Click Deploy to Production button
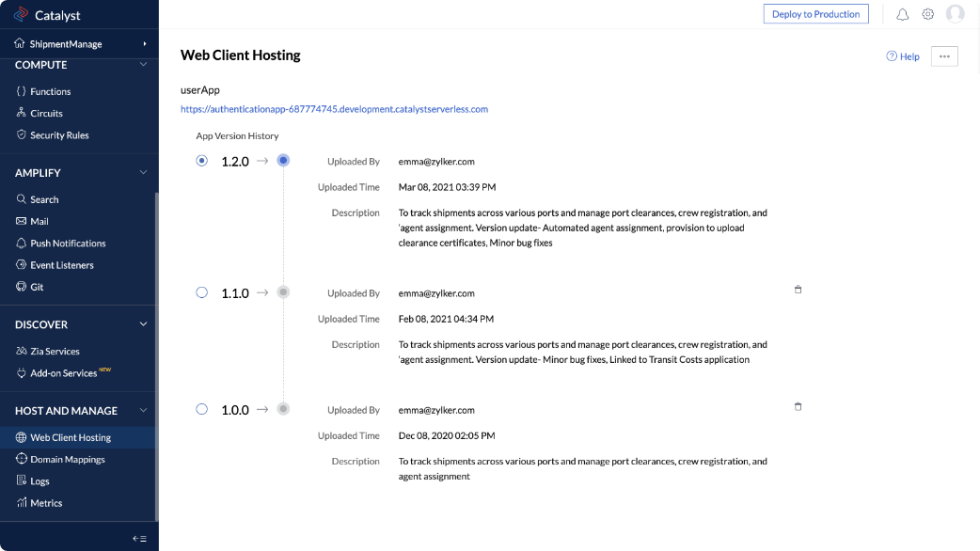The image size is (980, 551). pos(816,14)
